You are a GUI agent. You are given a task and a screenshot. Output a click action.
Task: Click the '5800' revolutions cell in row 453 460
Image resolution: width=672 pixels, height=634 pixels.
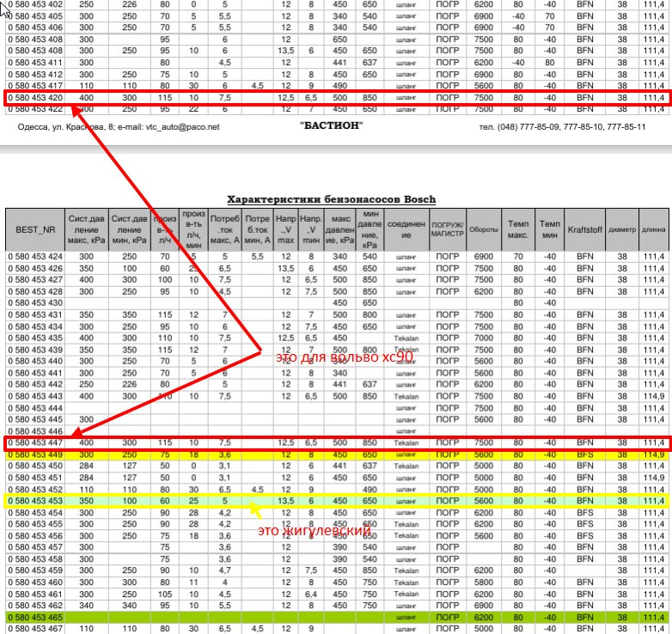484,582
